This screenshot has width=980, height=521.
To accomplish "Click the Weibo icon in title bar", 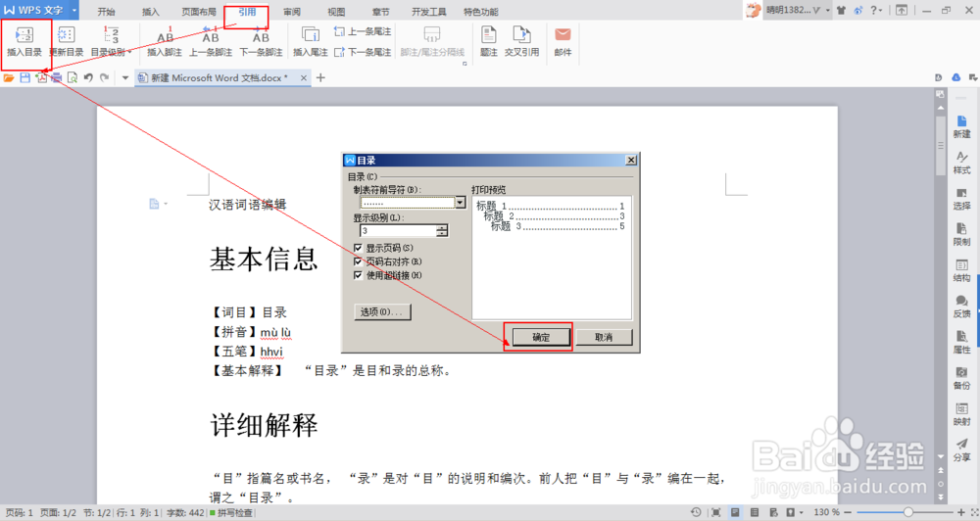I will pos(857,10).
